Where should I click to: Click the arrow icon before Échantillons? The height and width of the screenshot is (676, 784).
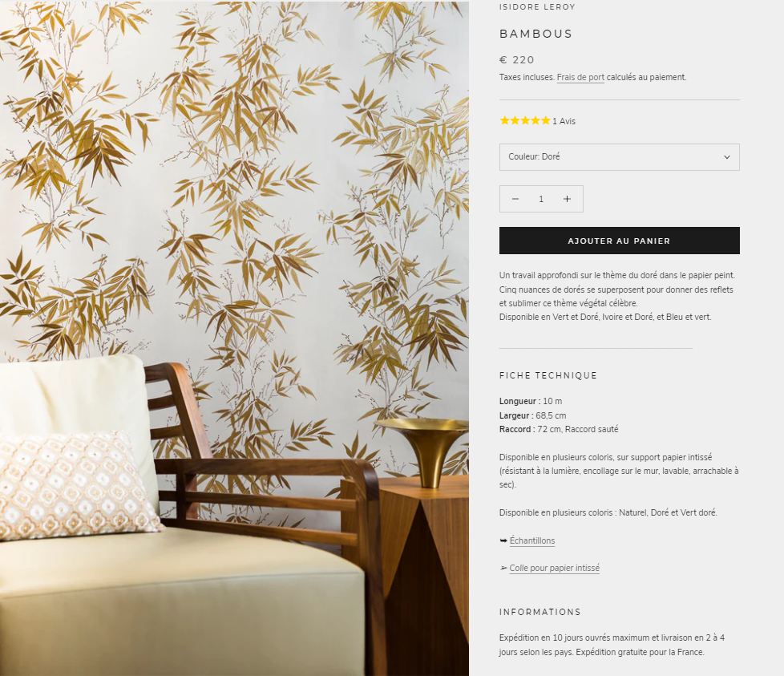(503, 540)
